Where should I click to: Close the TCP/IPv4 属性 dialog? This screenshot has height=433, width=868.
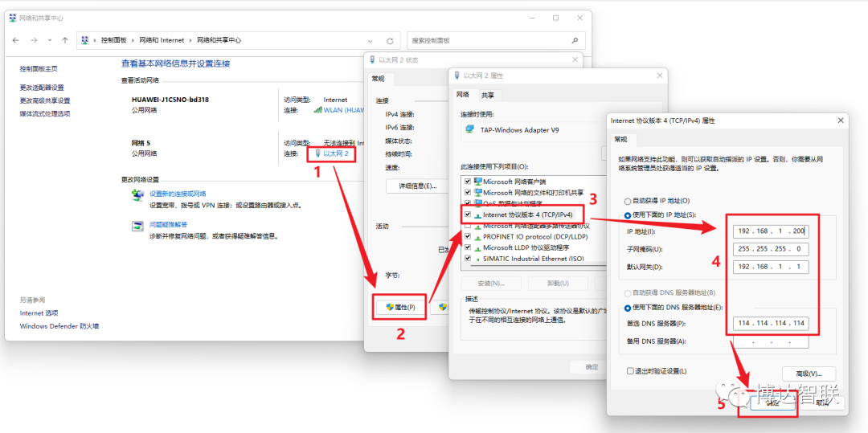[x=841, y=120]
